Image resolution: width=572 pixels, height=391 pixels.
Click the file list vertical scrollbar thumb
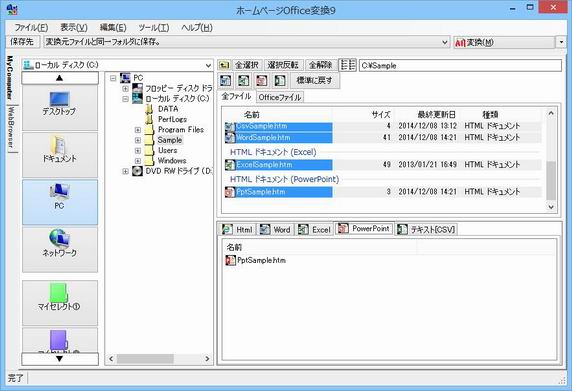point(551,180)
